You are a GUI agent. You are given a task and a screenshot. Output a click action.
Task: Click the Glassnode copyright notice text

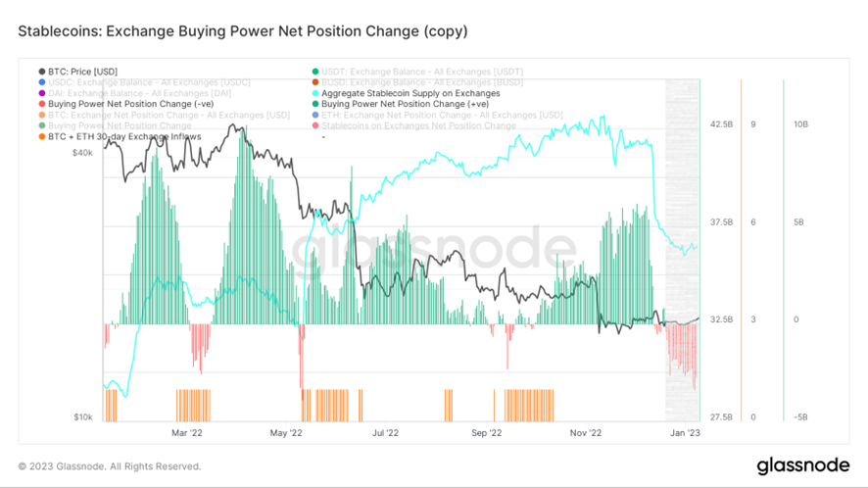(110, 466)
